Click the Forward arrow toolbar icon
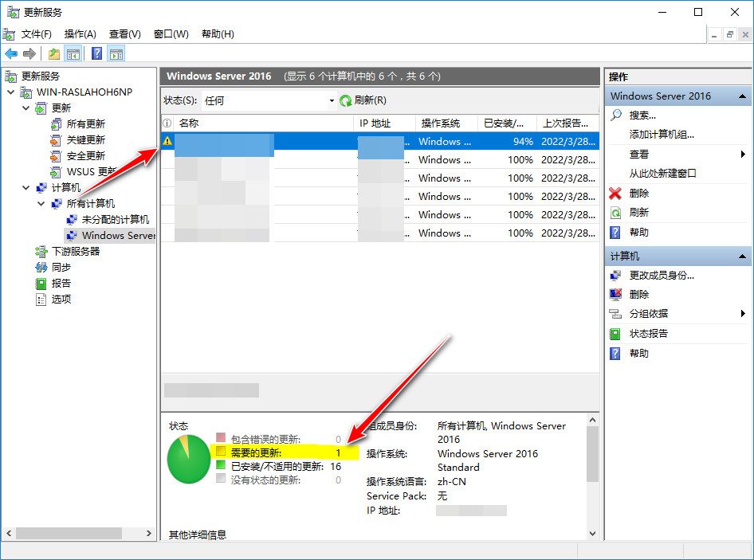This screenshot has width=754, height=560. click(29, 54)
